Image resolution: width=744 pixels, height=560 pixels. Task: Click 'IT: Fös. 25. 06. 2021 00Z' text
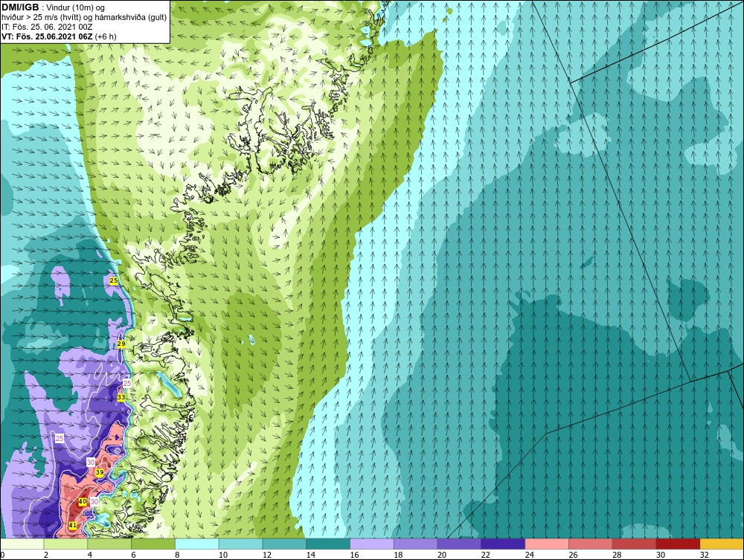[x=46, y=27]
